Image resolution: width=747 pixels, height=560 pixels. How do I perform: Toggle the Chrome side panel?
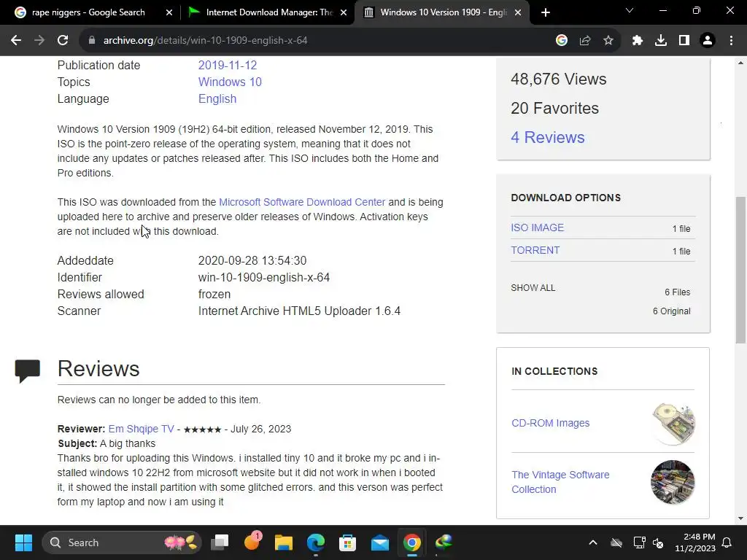pos(684,41)
